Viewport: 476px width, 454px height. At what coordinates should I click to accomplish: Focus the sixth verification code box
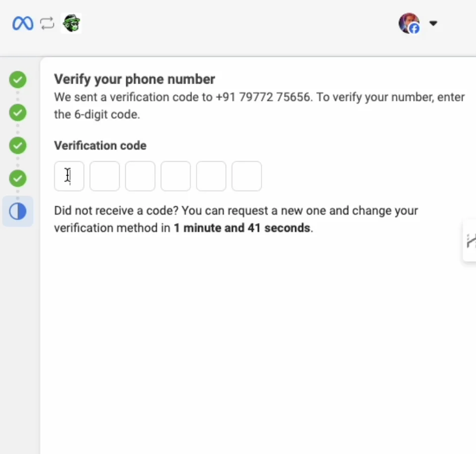(246, 176)
